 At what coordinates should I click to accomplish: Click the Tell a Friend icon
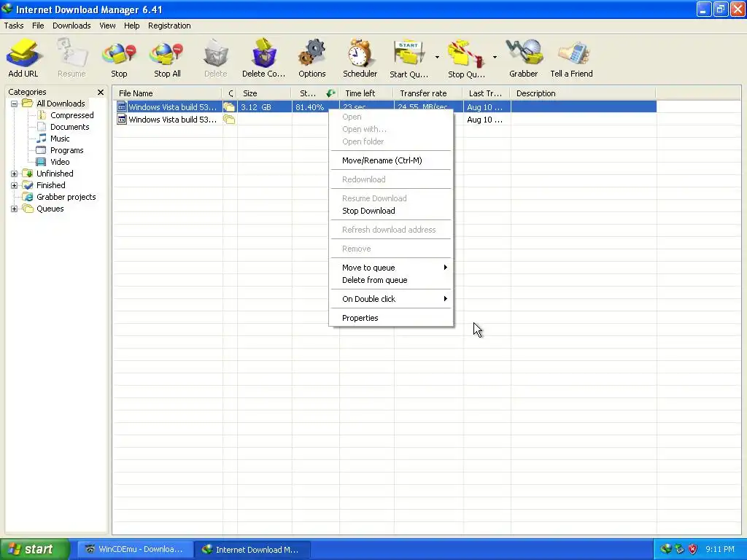pos(571,58)
